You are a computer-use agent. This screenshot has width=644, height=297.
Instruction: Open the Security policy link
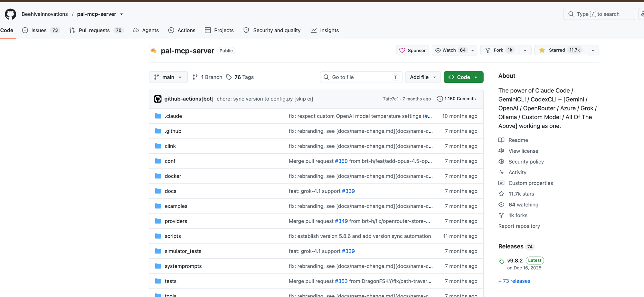pos(526,162)
